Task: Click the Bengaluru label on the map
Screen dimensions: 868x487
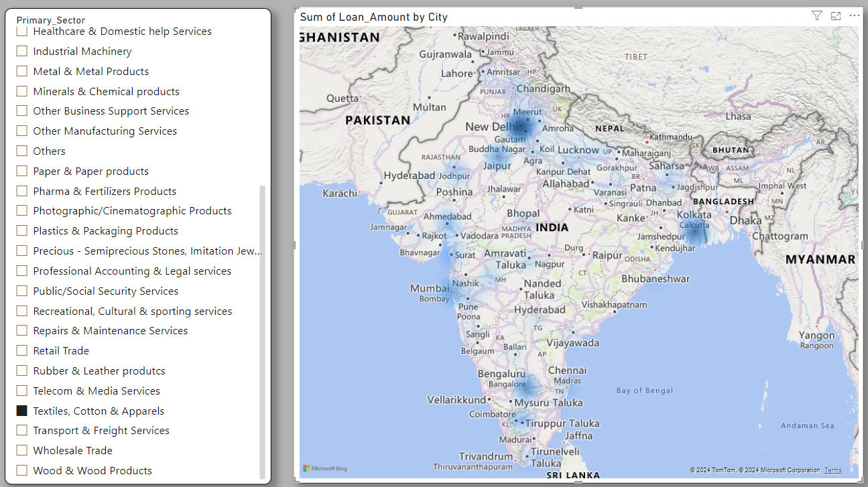Action: click(501, 374)
